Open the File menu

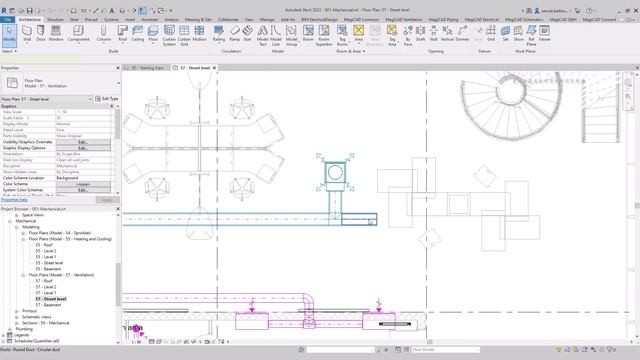pyautogui.click(x=7, y=19)
